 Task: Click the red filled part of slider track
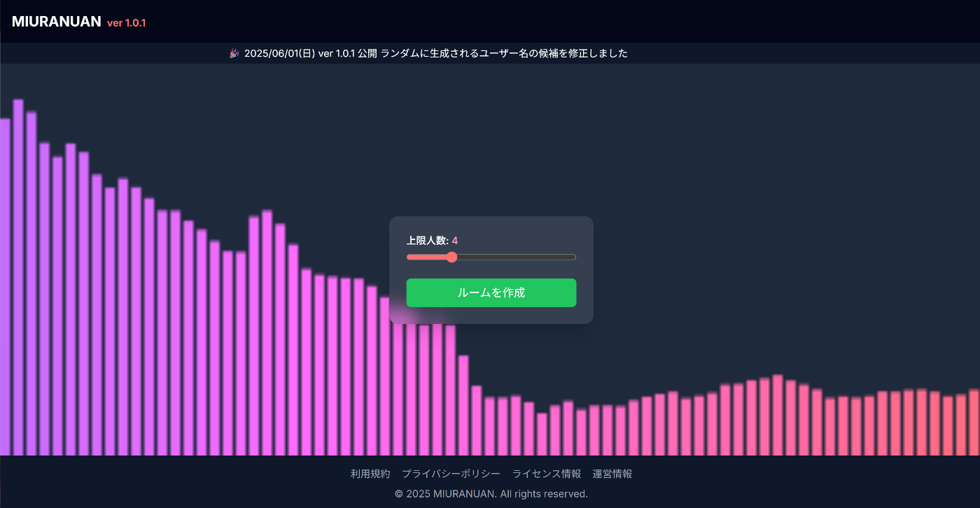427,257
